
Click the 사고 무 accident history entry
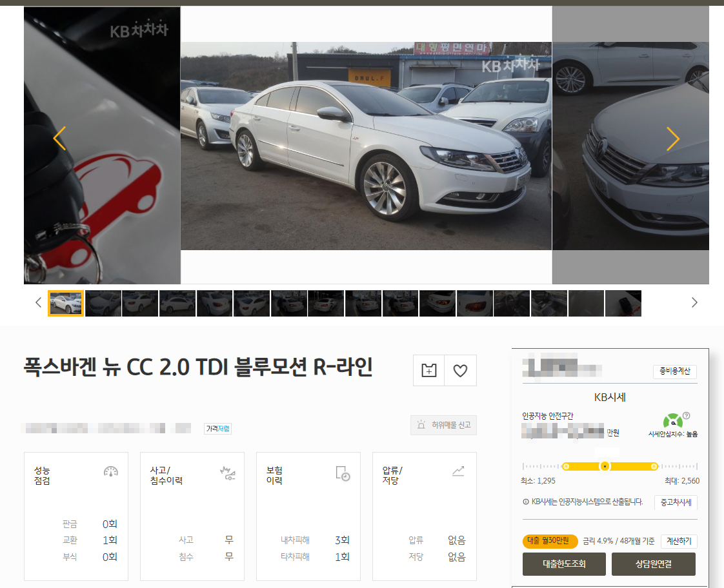tap(206, 540)
